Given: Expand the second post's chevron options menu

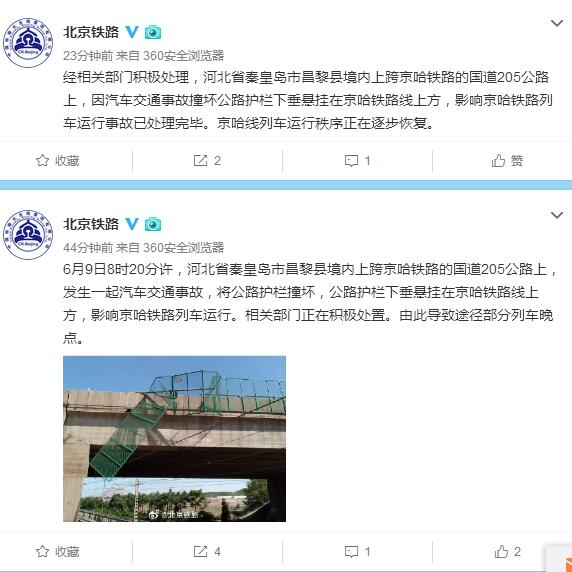Looking at the screenshot, I should (557, 215).
